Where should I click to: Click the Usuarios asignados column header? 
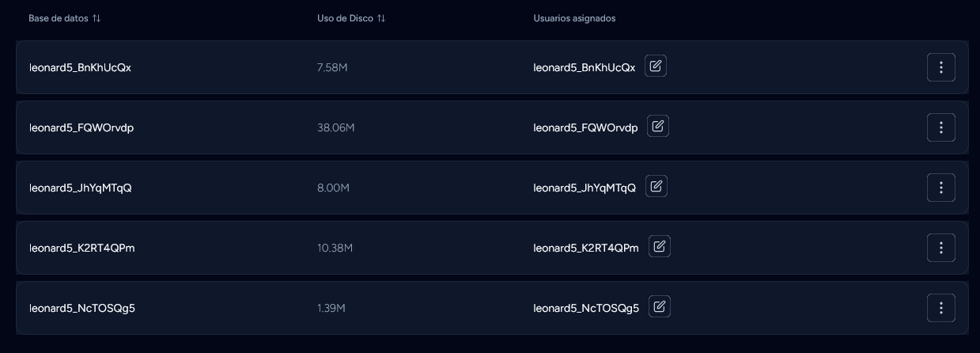click(x=574, y=18)
